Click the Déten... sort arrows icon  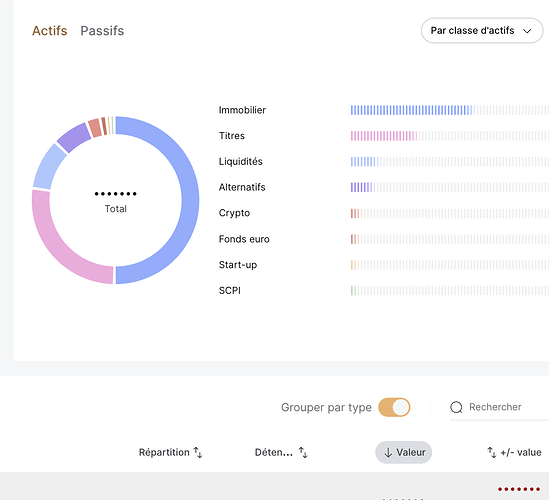click(303, 452)
